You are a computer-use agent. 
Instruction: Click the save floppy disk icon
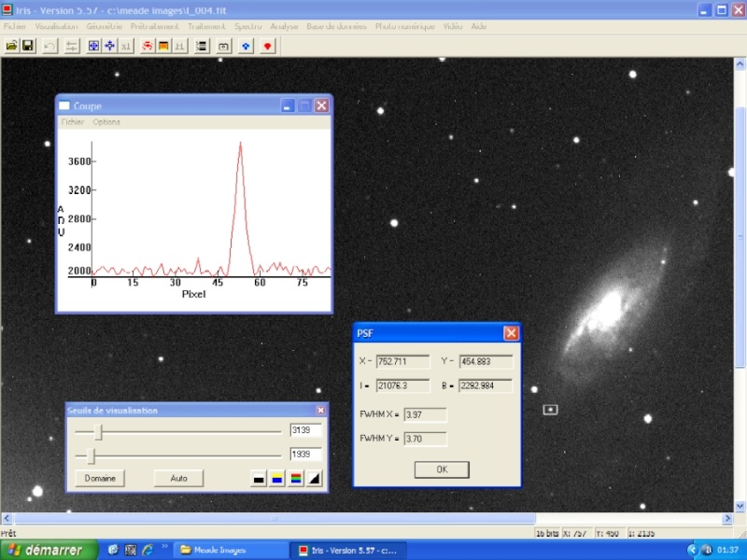pyautogui.click(x=28, y=45)
